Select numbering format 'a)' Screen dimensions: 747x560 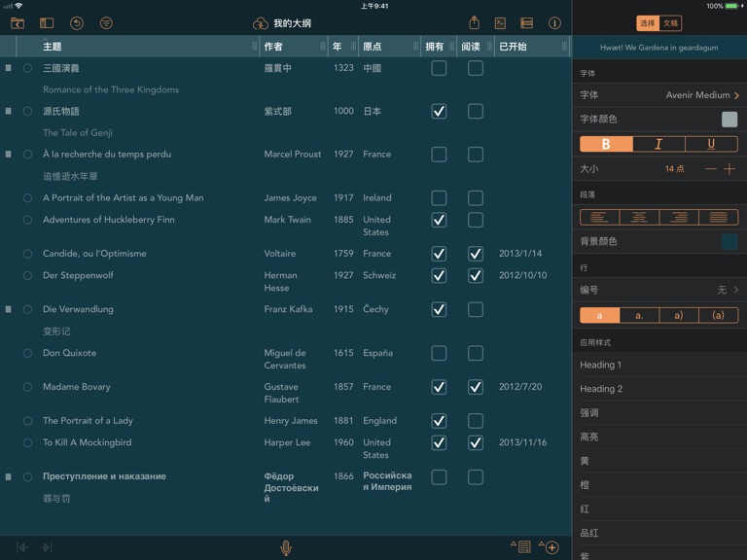(x=679, y=315)
